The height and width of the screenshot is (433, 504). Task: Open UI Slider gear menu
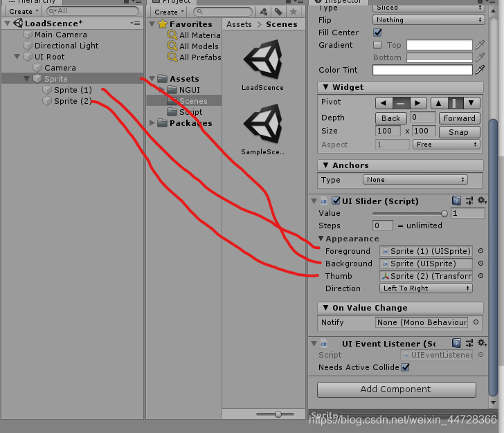click(482, 201)
